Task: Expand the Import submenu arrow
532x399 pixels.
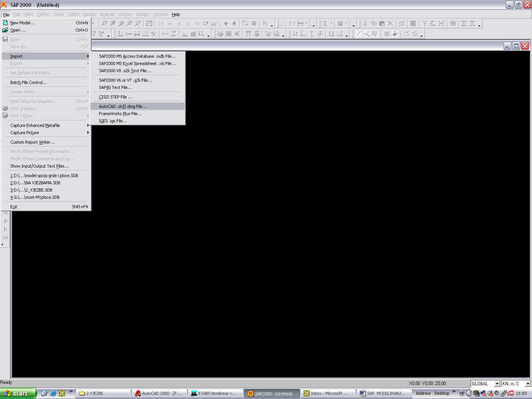Action: (88, 56)
